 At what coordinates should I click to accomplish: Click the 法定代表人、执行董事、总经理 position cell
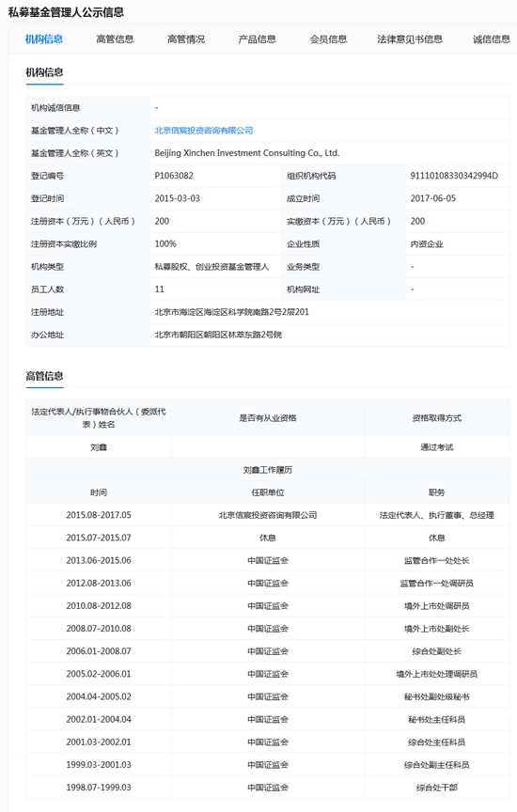point(437,515)
